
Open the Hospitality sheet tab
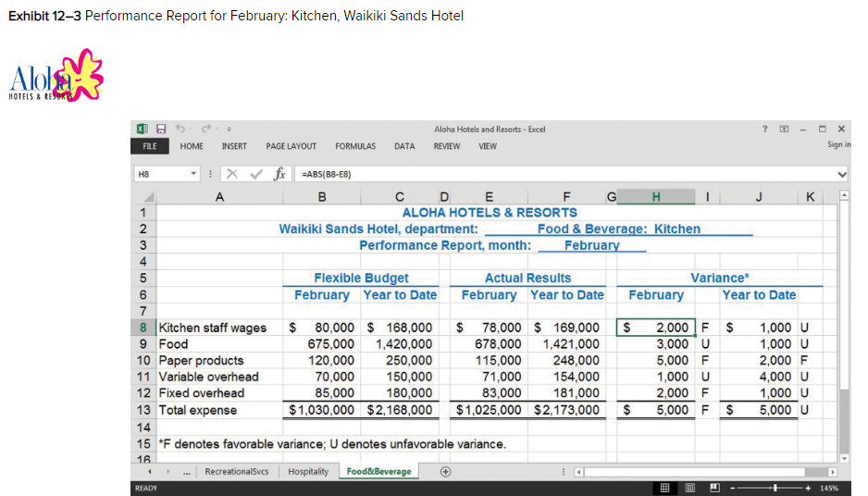(308, 472)
